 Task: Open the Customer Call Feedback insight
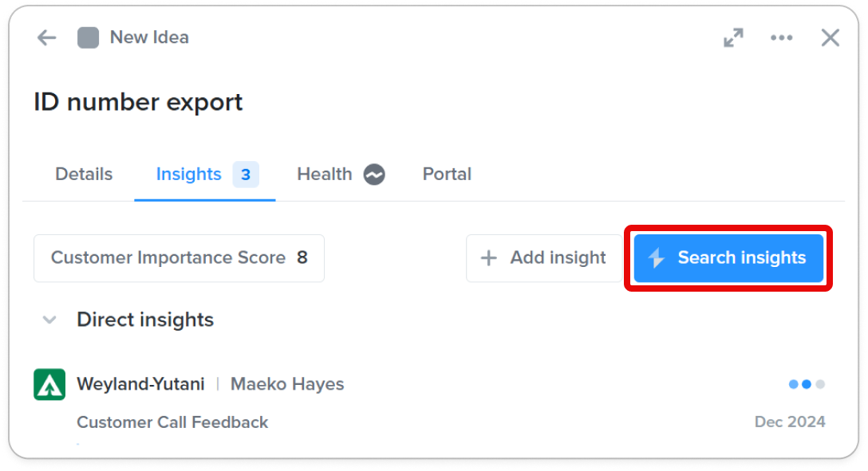(x=172, y=422)
